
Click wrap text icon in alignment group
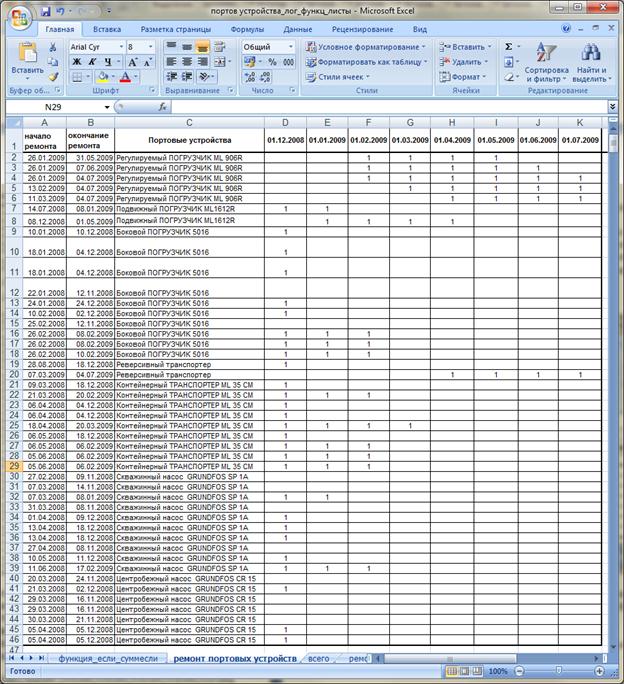(x=220, y=47)
